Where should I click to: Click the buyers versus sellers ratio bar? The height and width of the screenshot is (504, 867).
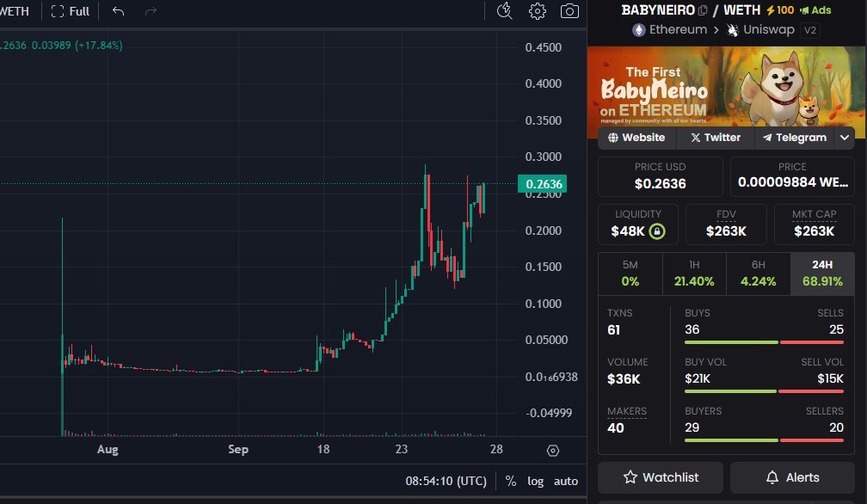764,439
